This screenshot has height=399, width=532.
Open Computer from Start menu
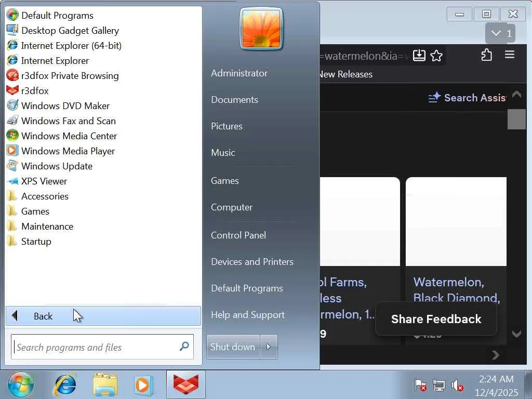pyautogui.click(x=231, y=207)
